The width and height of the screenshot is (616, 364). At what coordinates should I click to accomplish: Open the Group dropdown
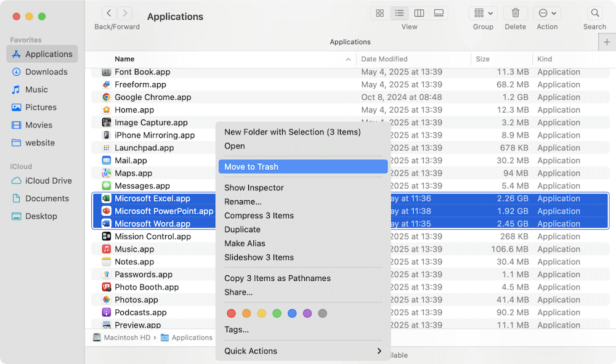[483, 12]
